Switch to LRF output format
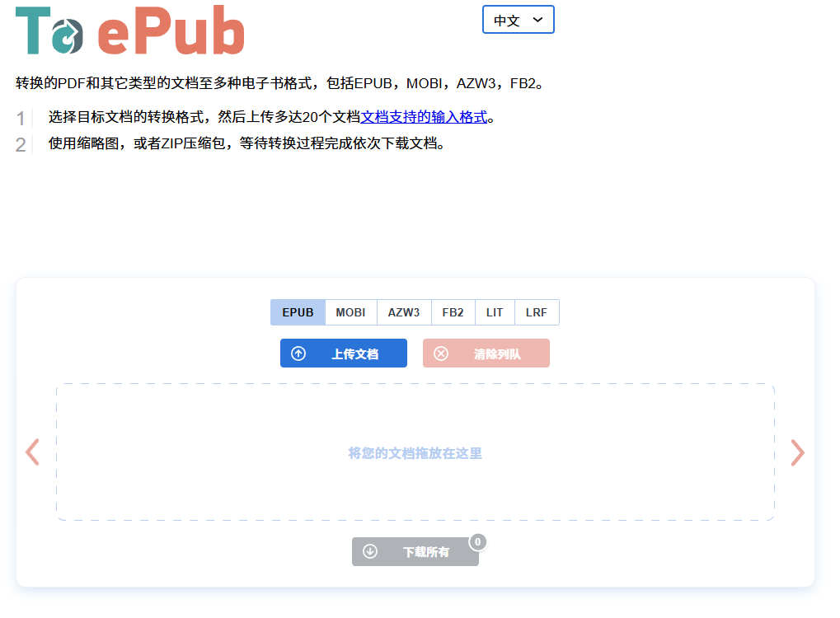 (x=537, y=312)
